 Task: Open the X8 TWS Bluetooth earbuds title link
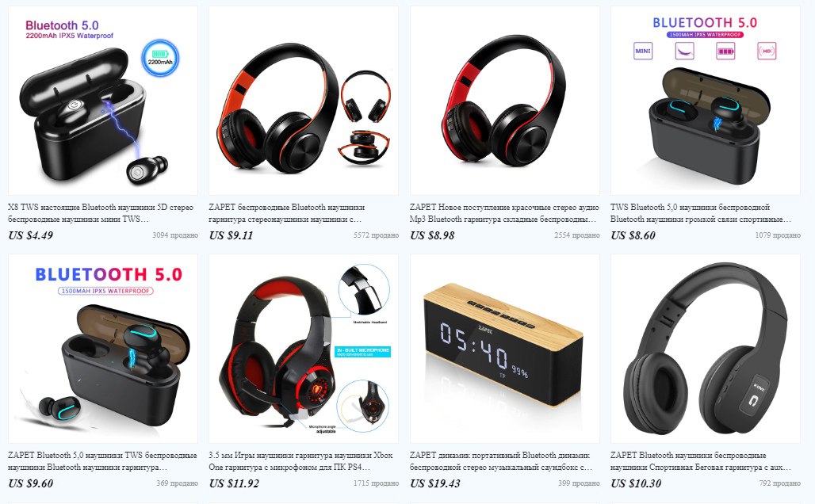(101, 213)
